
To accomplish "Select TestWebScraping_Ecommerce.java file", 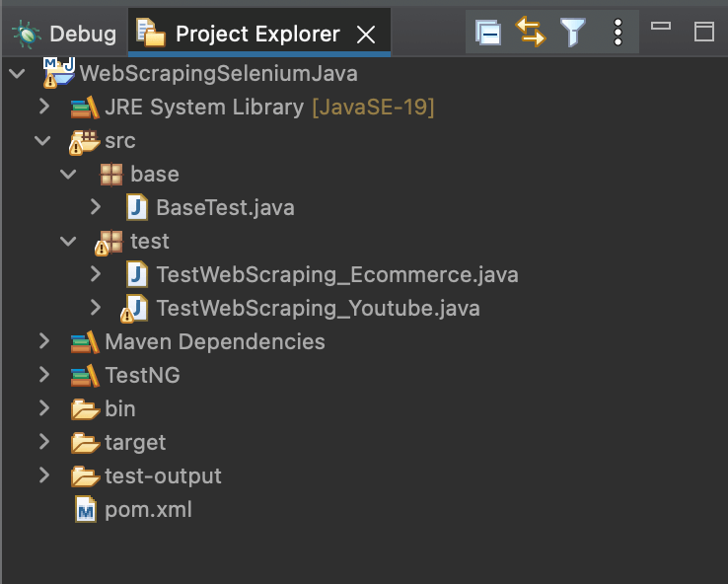I will [337, 274].
